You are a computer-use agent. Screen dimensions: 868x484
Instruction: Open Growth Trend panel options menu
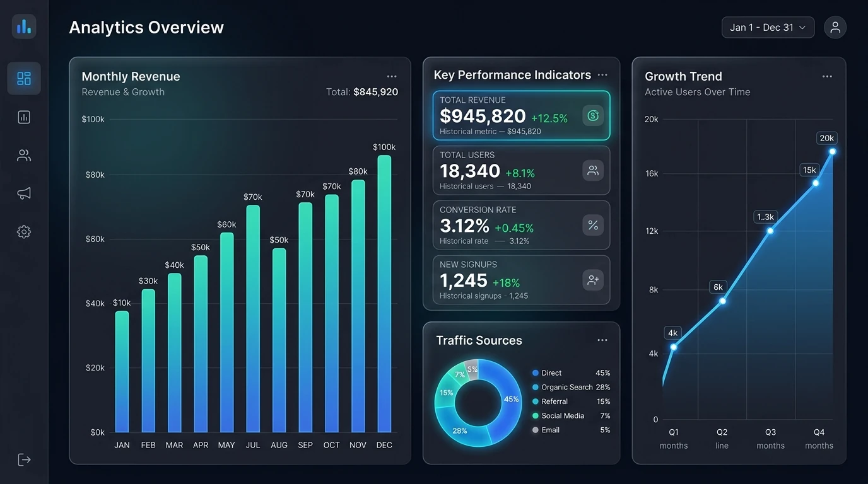click(827, 76)
